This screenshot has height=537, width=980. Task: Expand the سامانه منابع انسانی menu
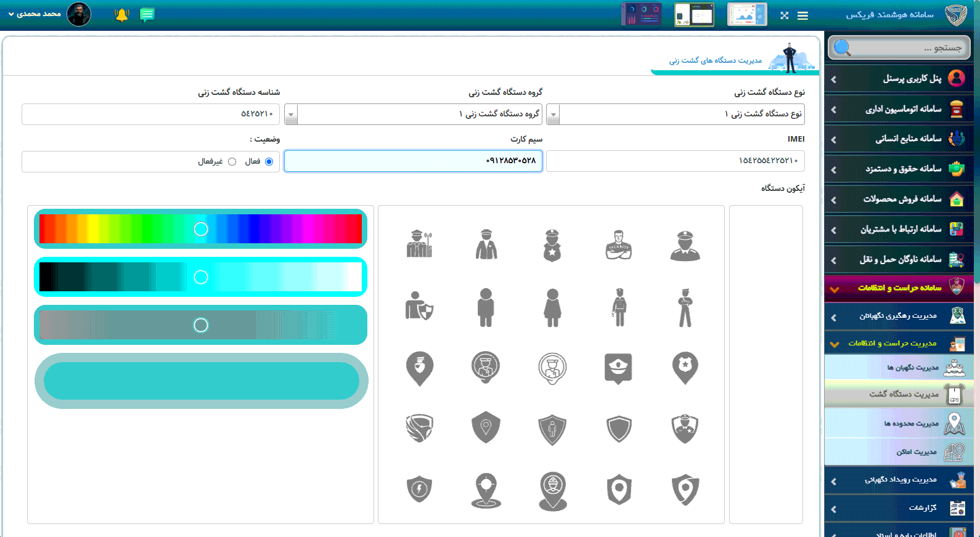pyautogui.click(x=899, y=139)
